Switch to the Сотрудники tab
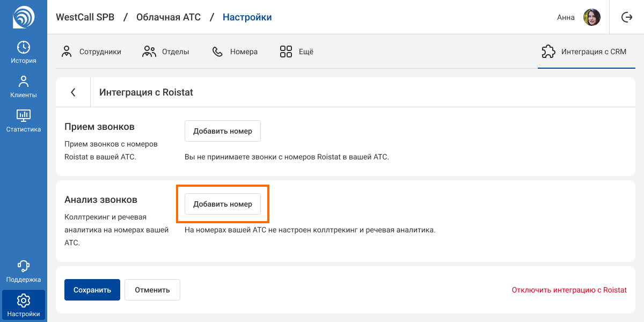Image resolution: width=644 pixels, height=322 pixels. tap(91, 52)
